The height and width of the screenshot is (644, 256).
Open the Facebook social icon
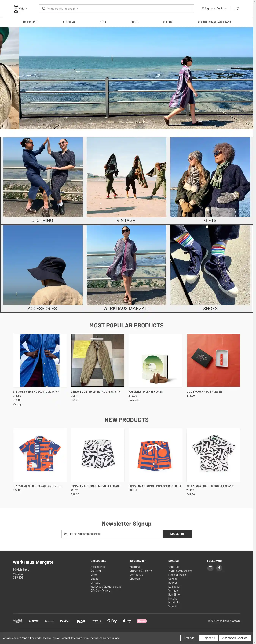click(219, 568)
